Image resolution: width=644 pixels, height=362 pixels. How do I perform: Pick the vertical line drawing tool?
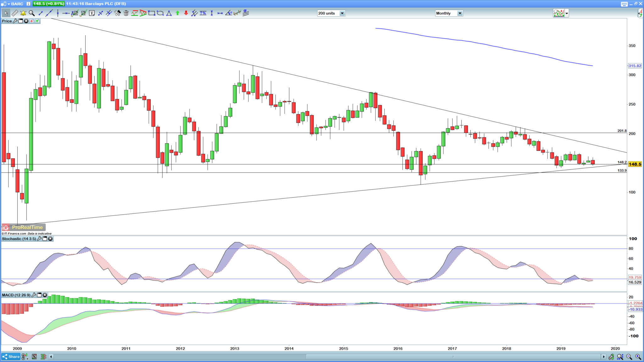pos(58,13)
